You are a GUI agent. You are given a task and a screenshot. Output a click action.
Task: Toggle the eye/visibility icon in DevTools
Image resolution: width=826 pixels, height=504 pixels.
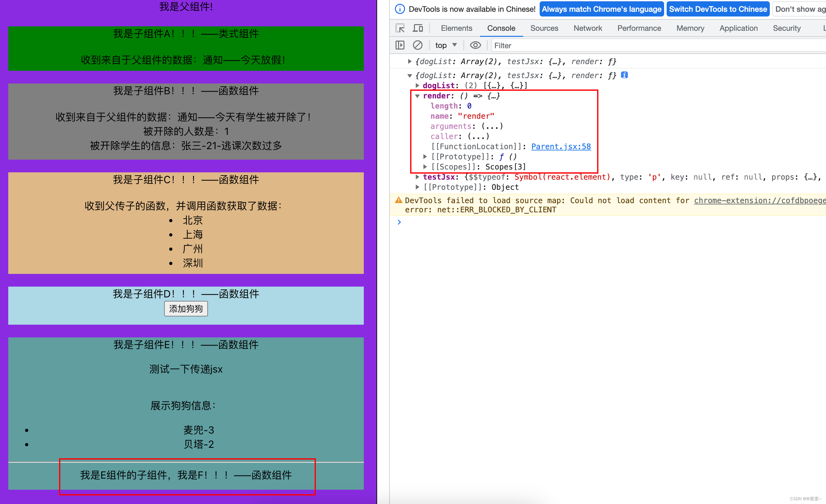click(476, 45)
